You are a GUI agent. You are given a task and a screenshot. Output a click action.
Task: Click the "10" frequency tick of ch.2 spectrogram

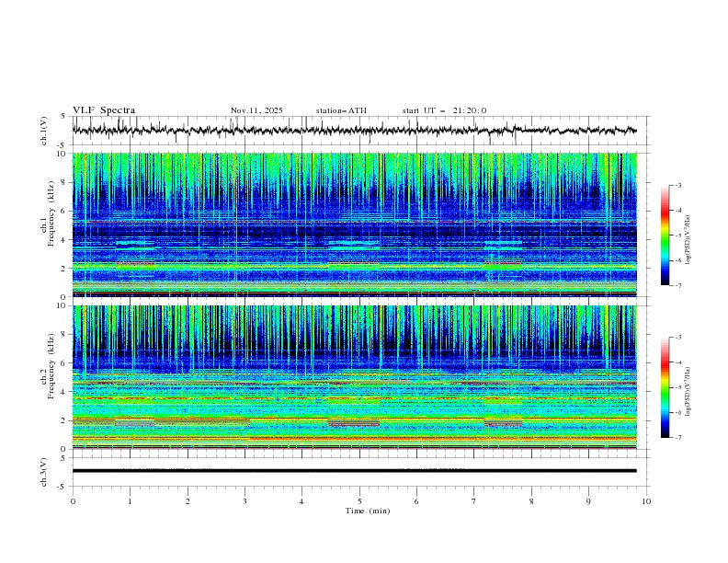[62, 305]
